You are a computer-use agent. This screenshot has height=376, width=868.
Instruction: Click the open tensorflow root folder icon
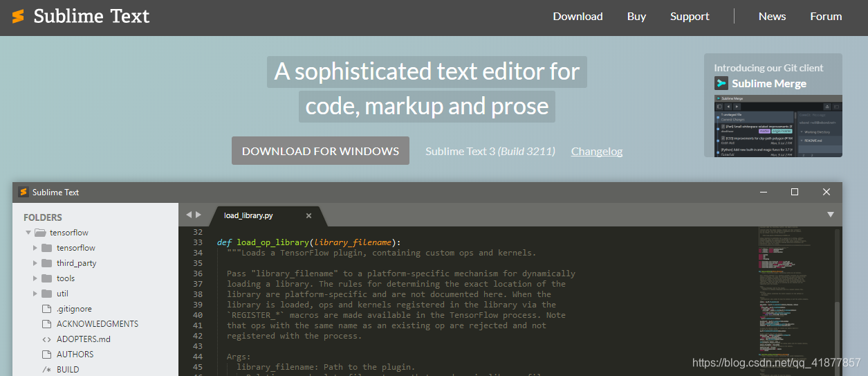(40, 233)
